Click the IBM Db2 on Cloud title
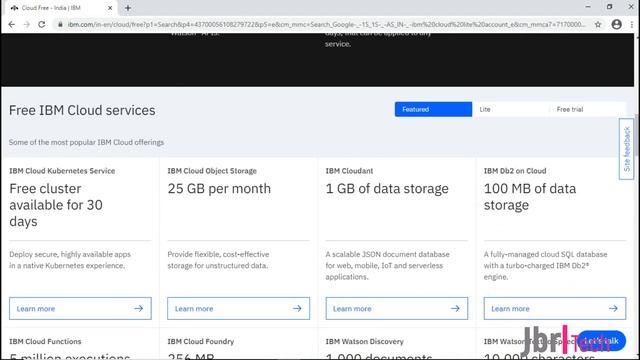This screenshot has height=360, width=640. point(515,171)
